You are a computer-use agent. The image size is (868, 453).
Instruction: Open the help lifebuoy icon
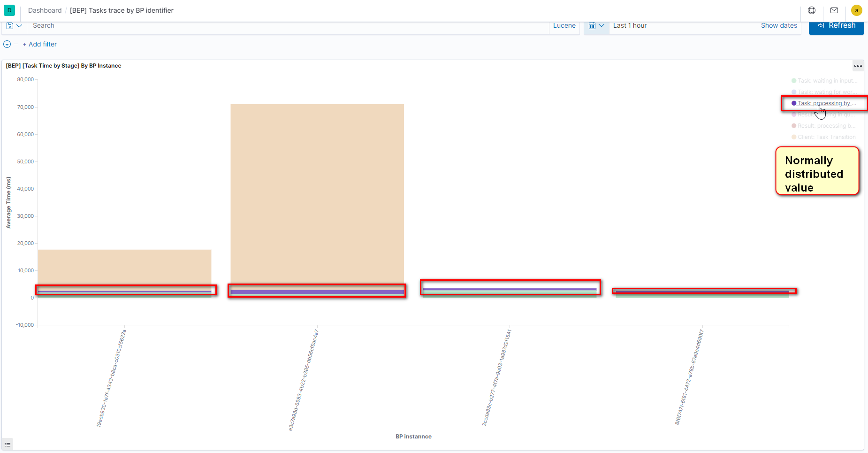click(812, 10)
